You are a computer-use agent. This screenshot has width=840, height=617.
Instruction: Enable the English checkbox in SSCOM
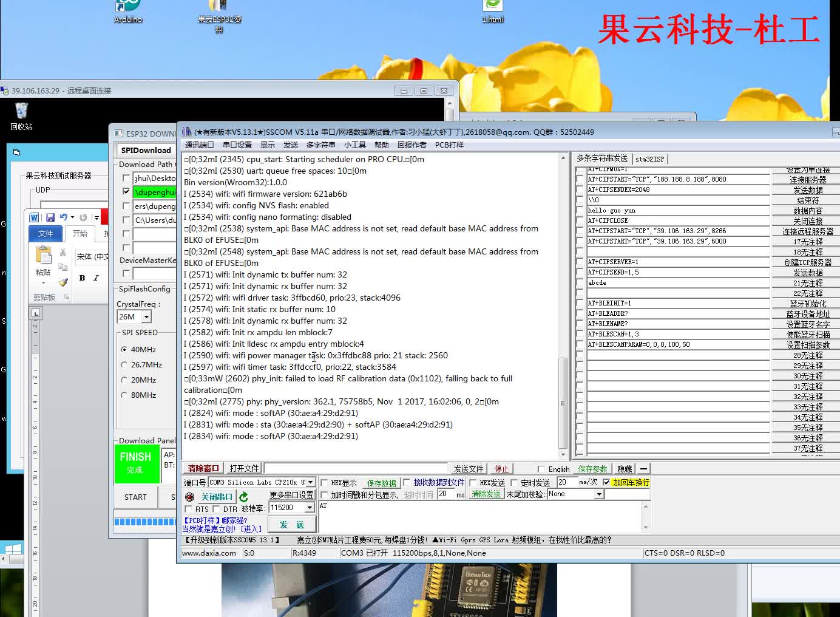pos(541,469)
